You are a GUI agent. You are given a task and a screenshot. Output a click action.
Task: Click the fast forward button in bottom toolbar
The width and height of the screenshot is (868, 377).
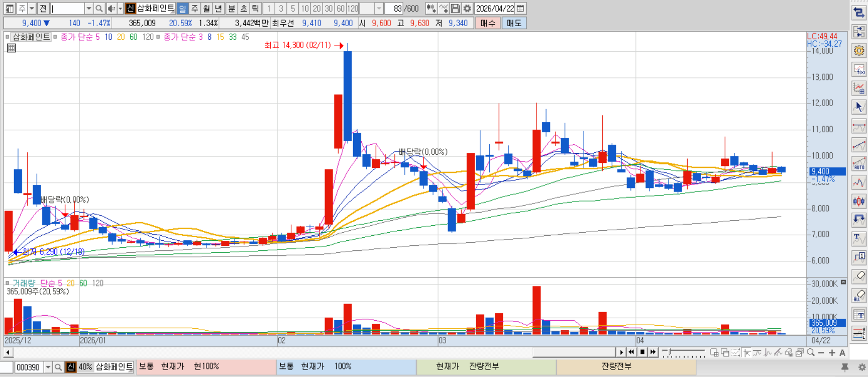coord(653,352)
